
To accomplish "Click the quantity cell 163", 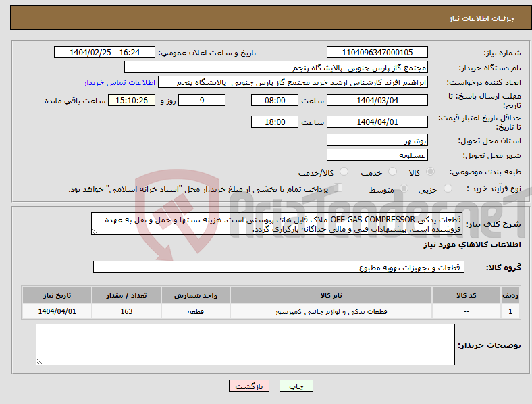I will (x=126, y=311).
